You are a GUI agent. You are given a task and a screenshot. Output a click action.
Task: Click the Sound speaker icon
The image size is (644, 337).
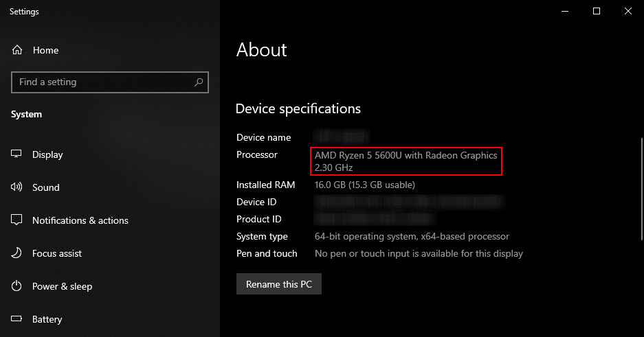tap(17, 187)
